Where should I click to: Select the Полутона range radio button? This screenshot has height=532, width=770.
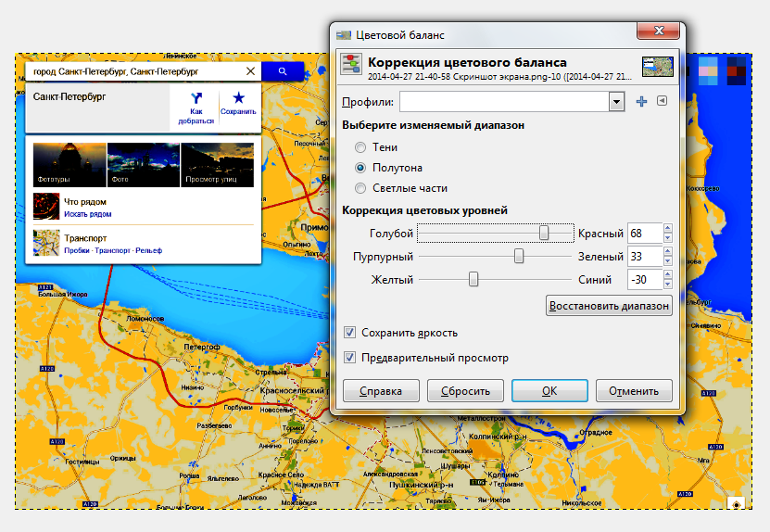[360, 168]
